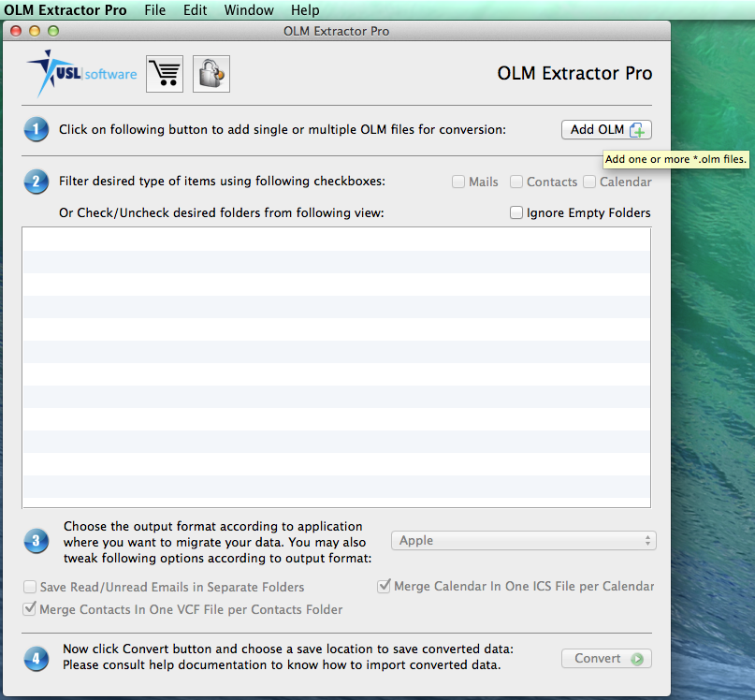Open the padlock registration icon
This screenshot has width=755, height=700.
(211, 74)
